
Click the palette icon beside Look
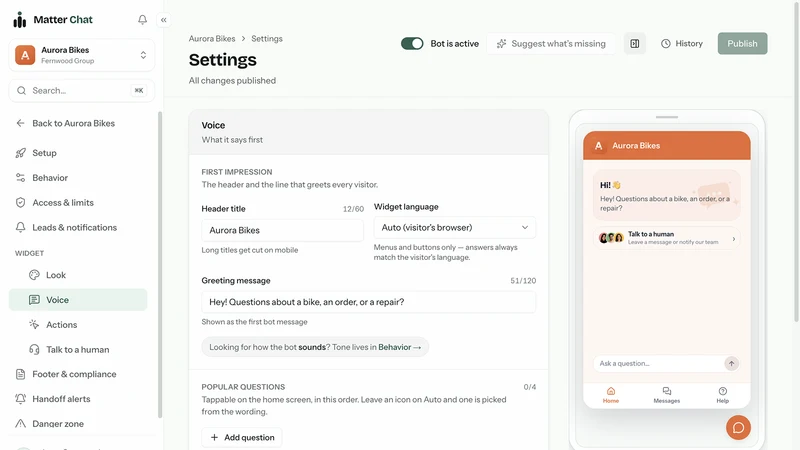coord(34,275)
